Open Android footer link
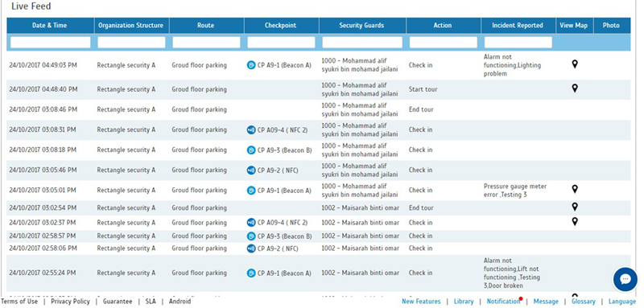 [180, 302]
